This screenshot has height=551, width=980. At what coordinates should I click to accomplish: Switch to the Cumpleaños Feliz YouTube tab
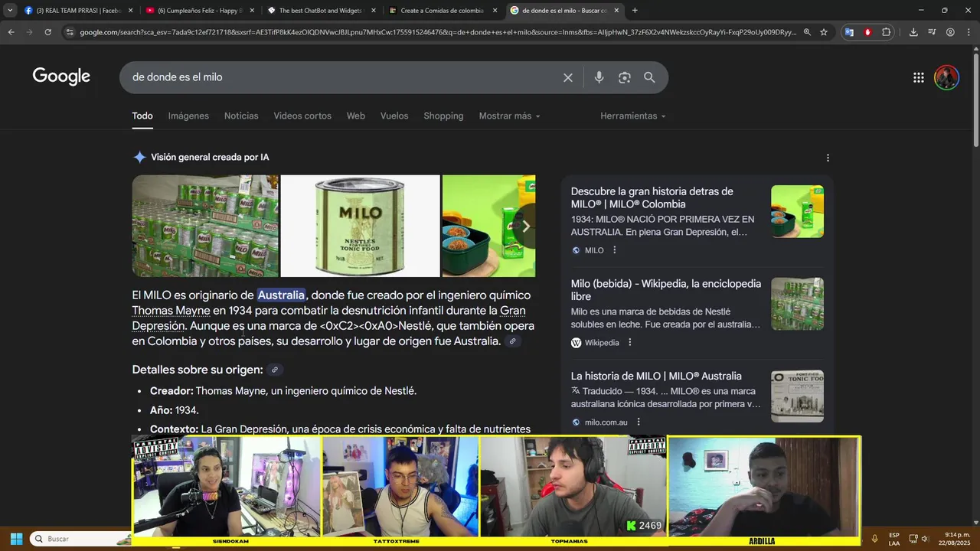click(x=201, y=11)
